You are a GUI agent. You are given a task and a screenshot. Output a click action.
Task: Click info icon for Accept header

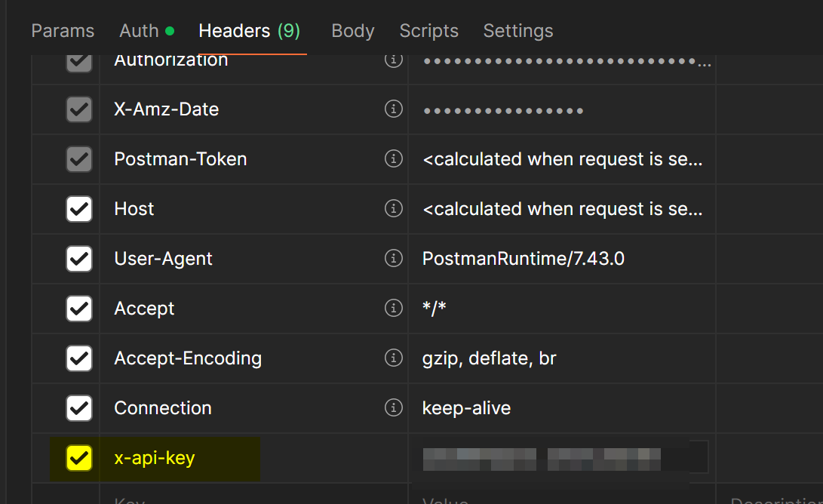393,309
